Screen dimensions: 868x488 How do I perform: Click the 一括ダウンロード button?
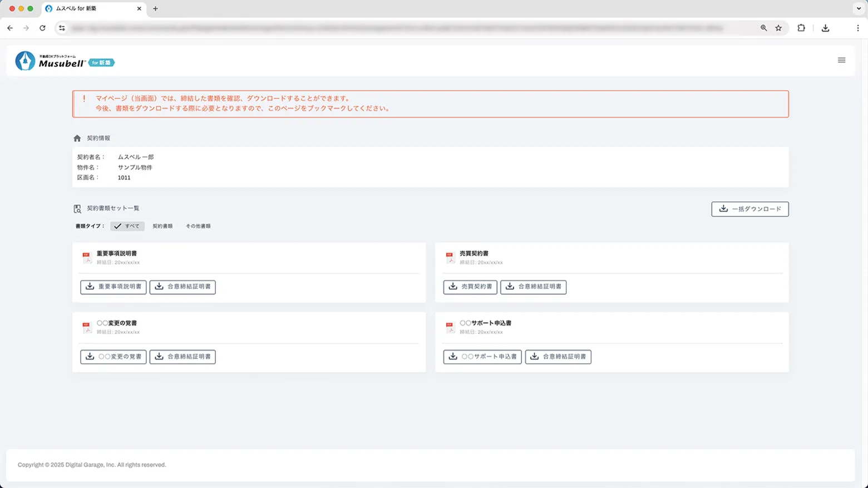tap(749, 209)
